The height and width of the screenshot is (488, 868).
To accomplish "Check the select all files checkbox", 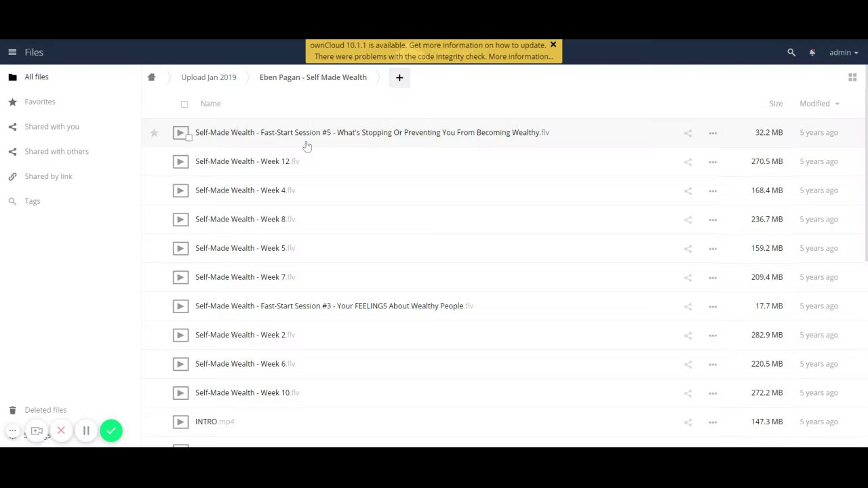I will [184, 104].
